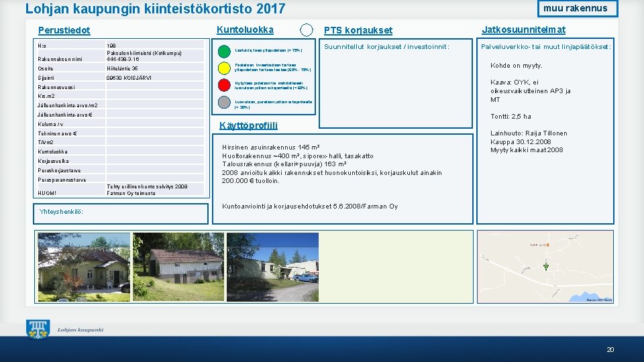
Task: Click the Rakennuksen nimi row label
Action: click(x=60, y=59)
